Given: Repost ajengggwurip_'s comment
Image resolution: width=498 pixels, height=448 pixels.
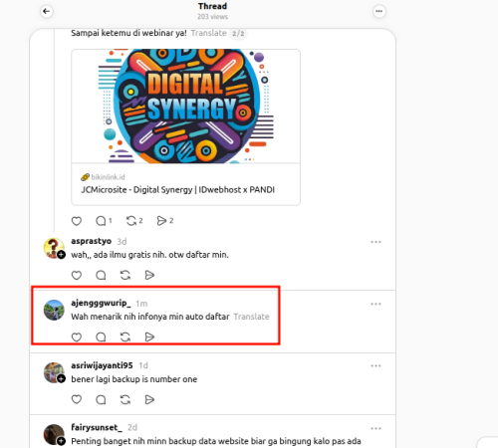Looking at the screenshot, I should (x=125, y=337).
